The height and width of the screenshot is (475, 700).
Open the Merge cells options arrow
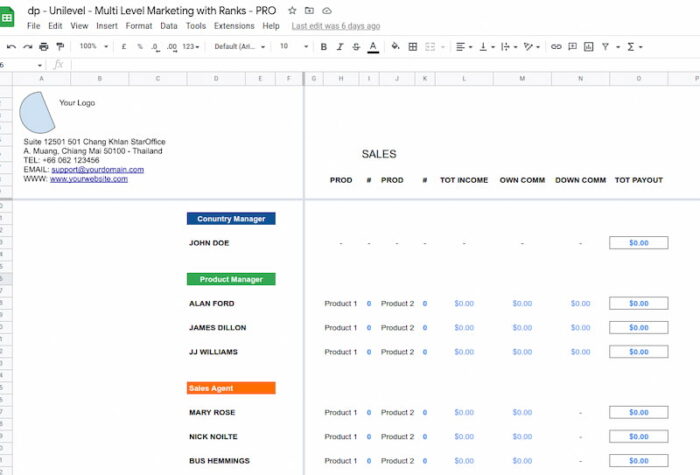pos(443,47)
